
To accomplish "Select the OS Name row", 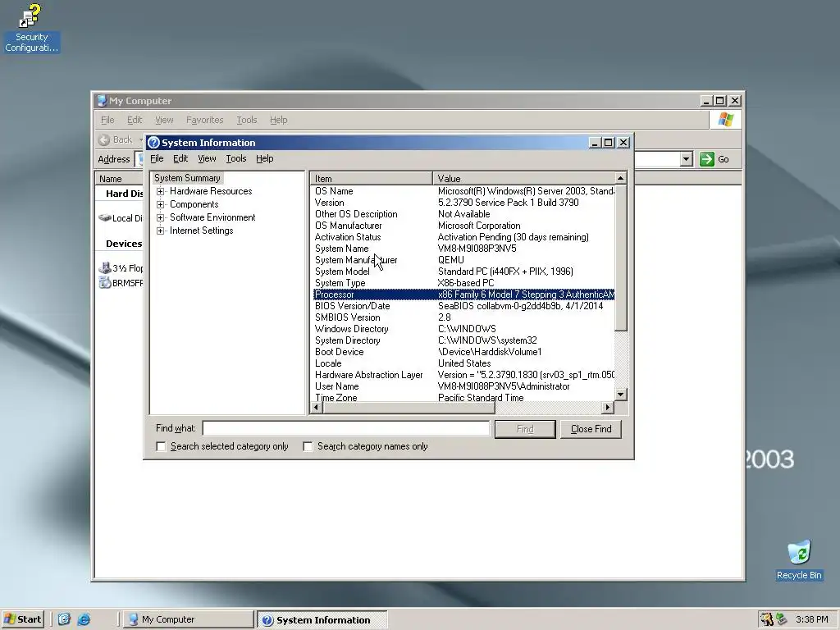I will [463, 191].
